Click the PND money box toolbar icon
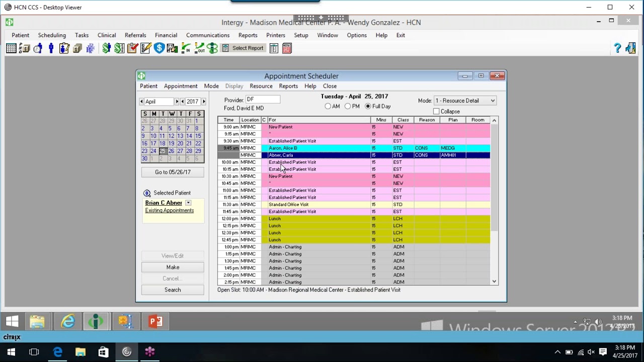The image size is (644, 362). point(24,48)
